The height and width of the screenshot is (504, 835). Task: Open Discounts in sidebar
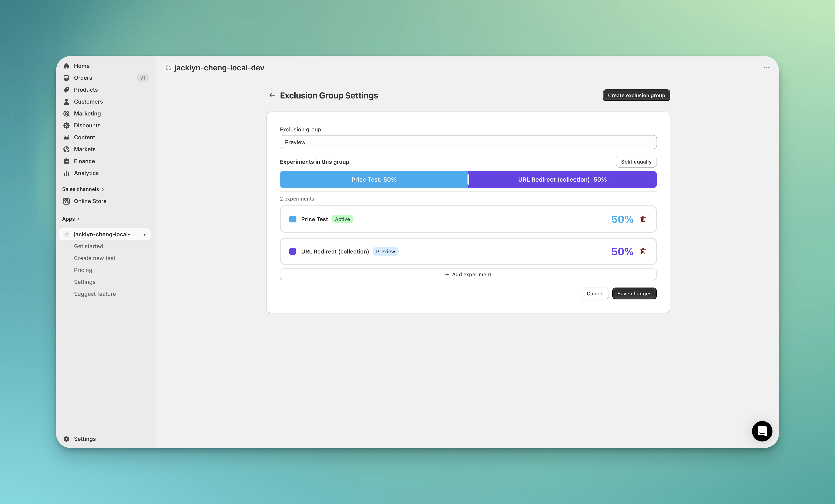pos(105,125)
